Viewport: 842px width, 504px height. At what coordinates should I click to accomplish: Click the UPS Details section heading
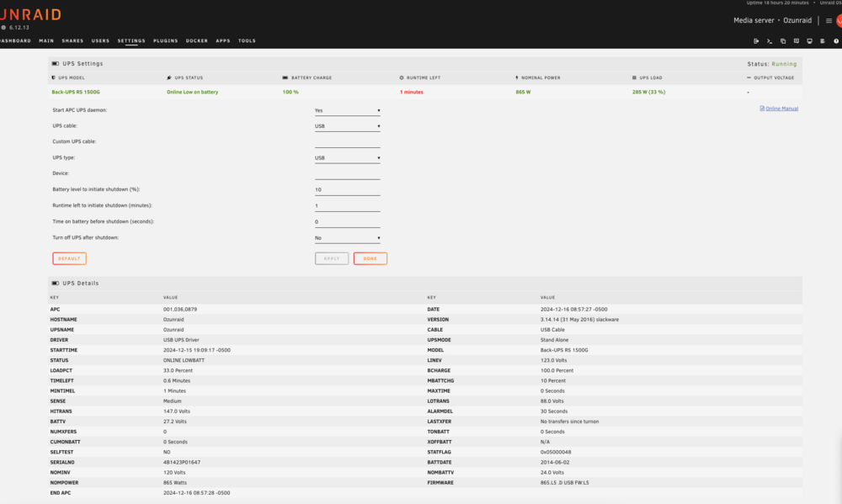coord(81,284)
